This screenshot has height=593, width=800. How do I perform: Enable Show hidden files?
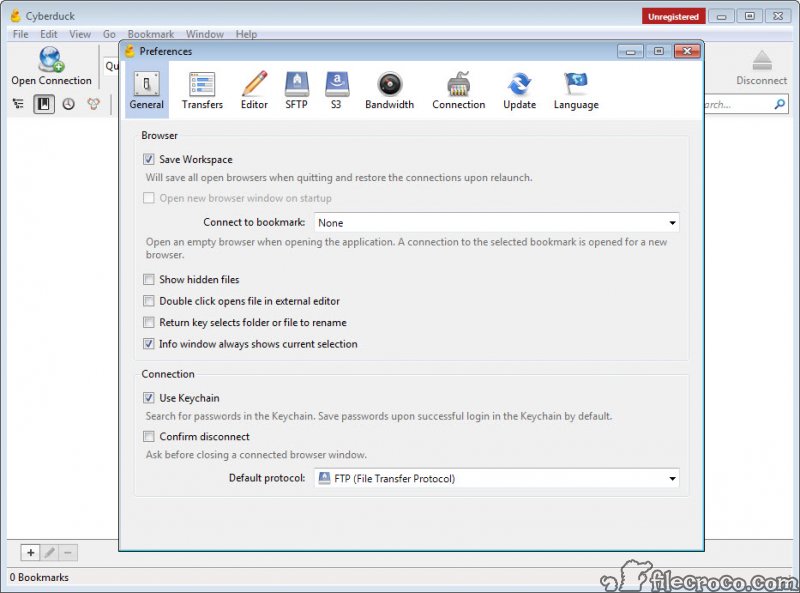tap(148, 279)
